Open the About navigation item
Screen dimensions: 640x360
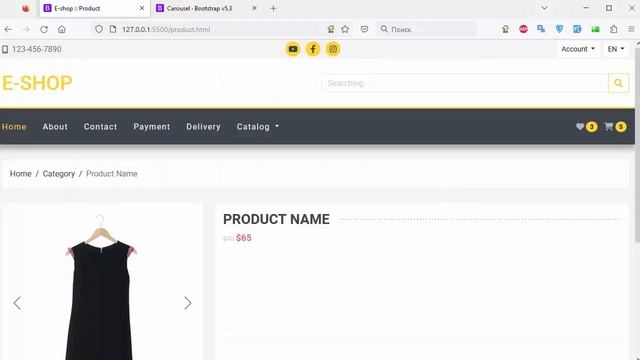click(x=55, y=127)
